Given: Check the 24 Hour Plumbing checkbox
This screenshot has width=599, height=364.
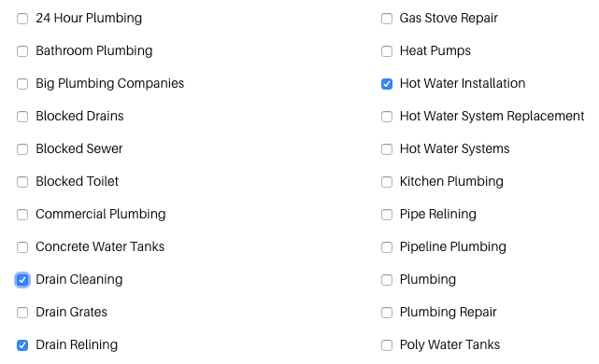Looking at the screenshot, I should point(22,19).
